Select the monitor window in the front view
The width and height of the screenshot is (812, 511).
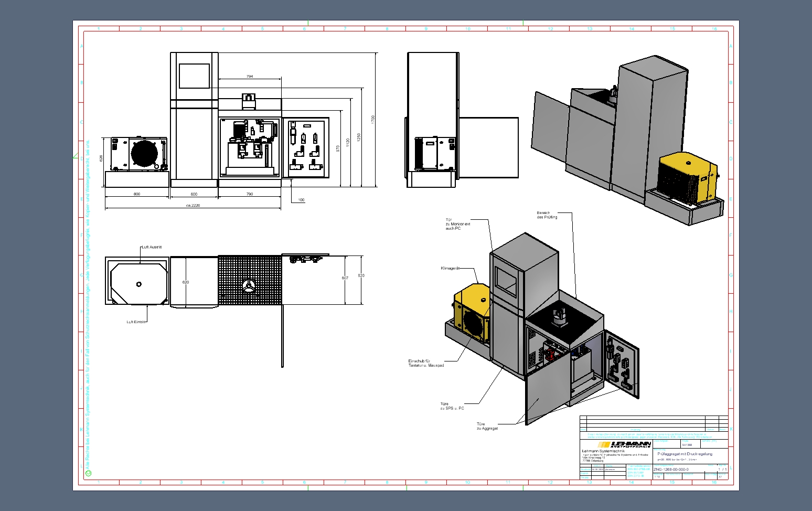pyautogui.click(x=194, y=76)
